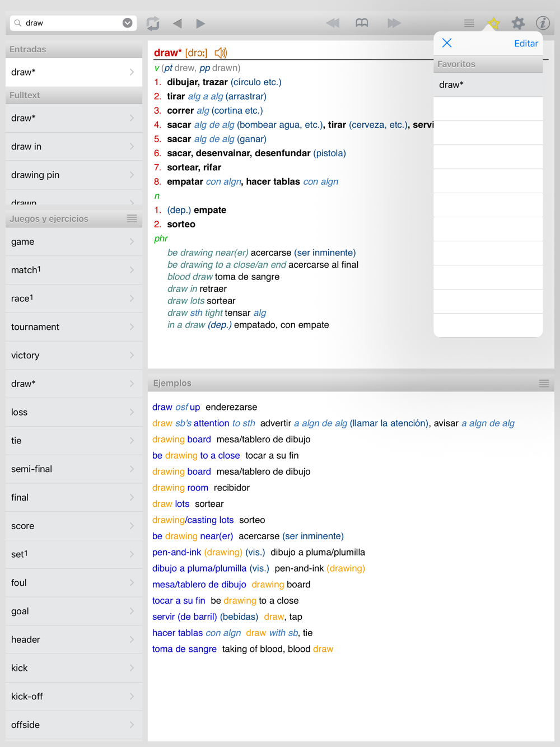Select the 'final' entry
Viewport: 560px width, 747px height.
[x=74, y=497]
